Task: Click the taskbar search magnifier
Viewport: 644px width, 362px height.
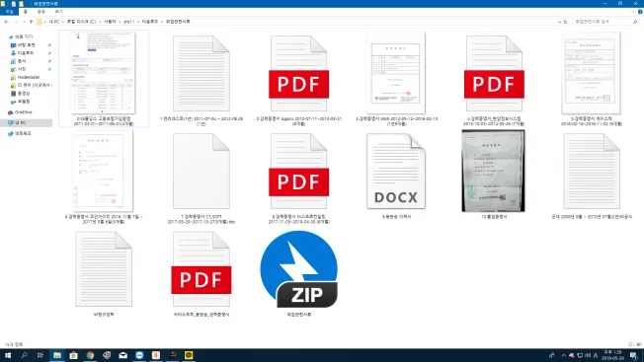Action: click(x=24, y=355)
